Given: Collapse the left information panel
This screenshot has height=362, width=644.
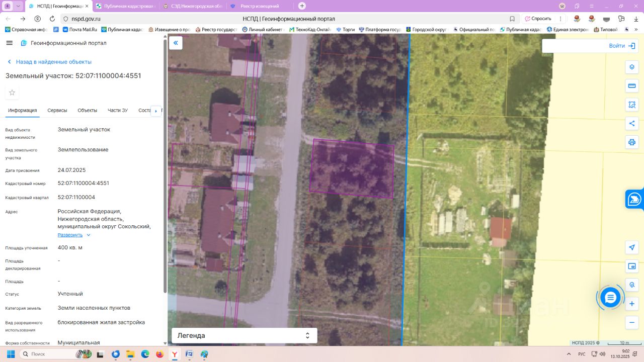Looking at the screenshot, I should coord(176,43).
